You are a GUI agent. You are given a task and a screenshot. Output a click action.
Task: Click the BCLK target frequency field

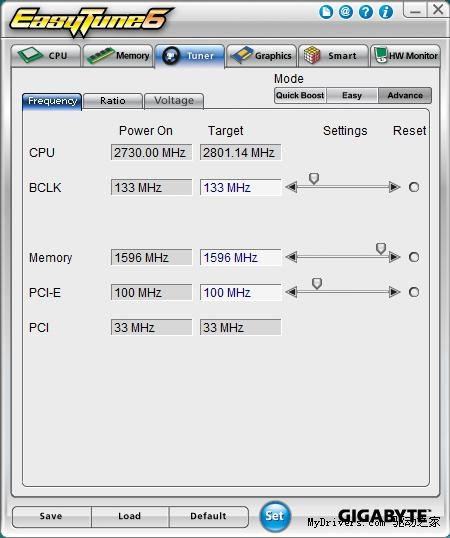pyautogui.click(x=240, y=188)
